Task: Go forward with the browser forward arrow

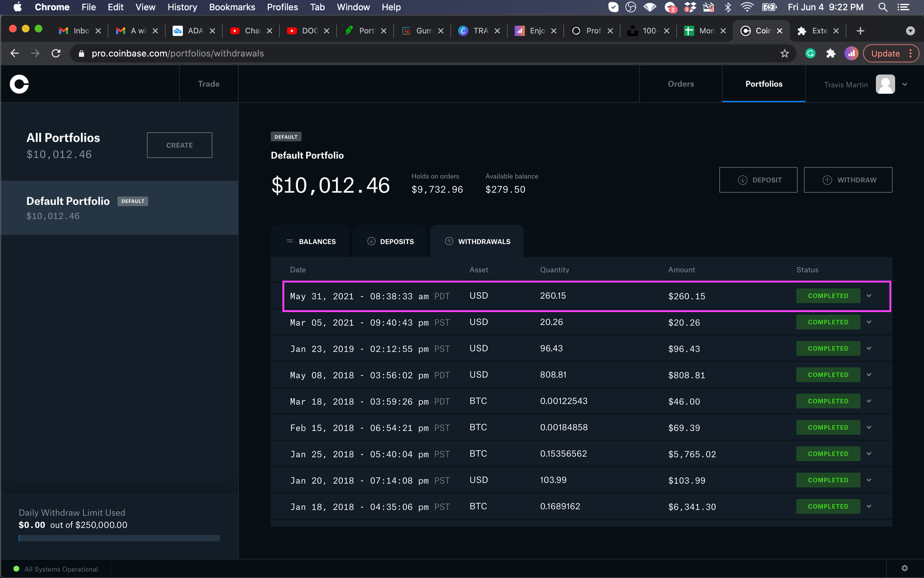Action: (x=35, y=53)
